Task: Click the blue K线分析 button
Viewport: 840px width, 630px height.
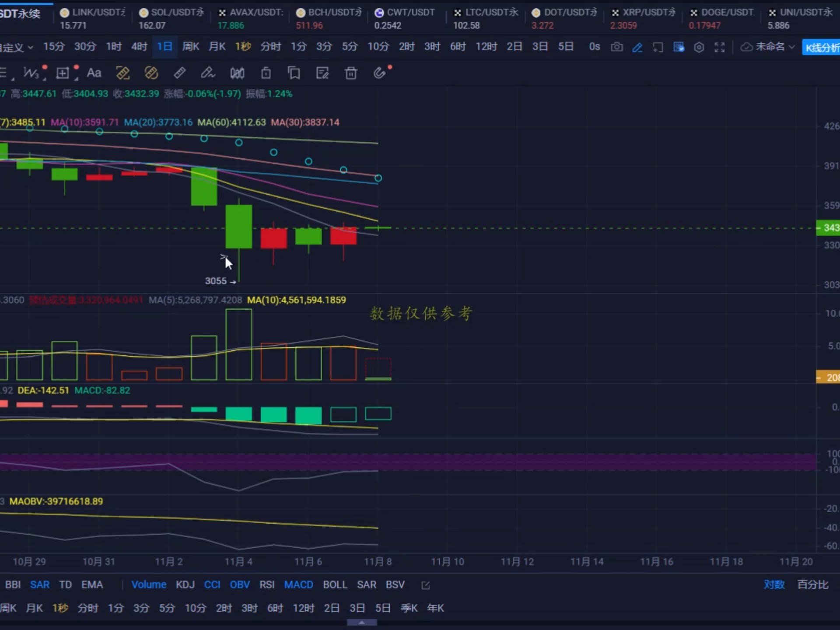Action: pyautogui.click(x=822, y=47)
